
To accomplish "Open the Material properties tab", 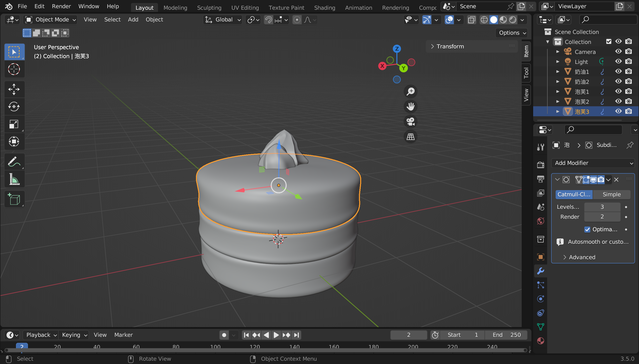I will [540, 341].
